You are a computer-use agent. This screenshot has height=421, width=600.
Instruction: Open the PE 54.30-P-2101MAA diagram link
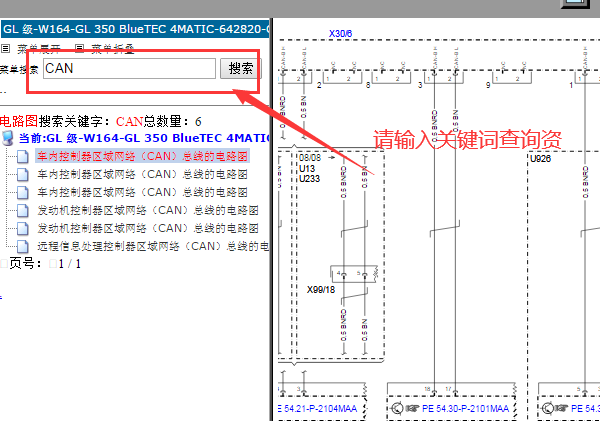(465, 409)
